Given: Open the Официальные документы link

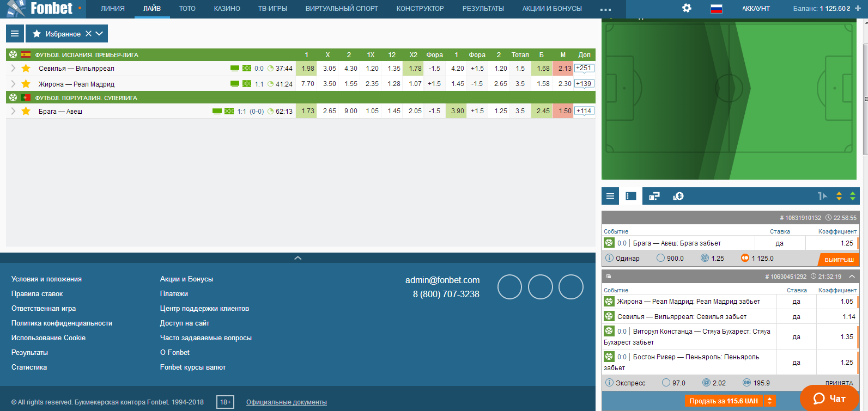Looking at the screenshot, I should click(x=286, y=402).
